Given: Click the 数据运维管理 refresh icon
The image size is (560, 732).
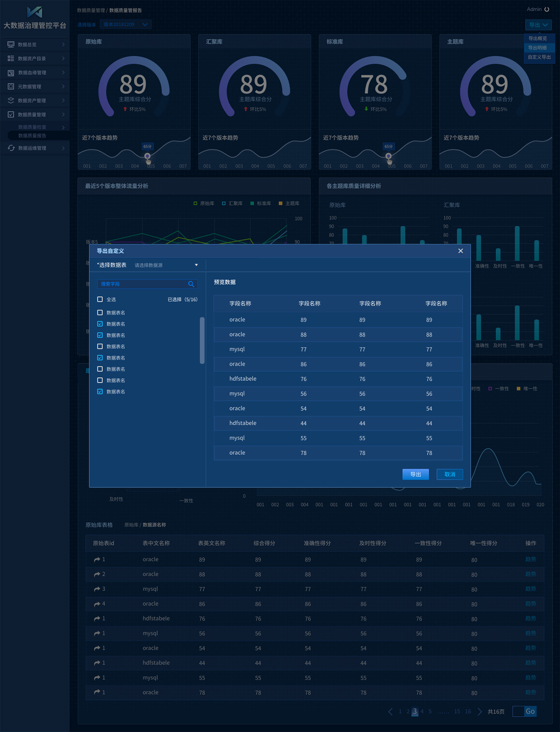Looking at the screenshot, I should tap(11, 148).
